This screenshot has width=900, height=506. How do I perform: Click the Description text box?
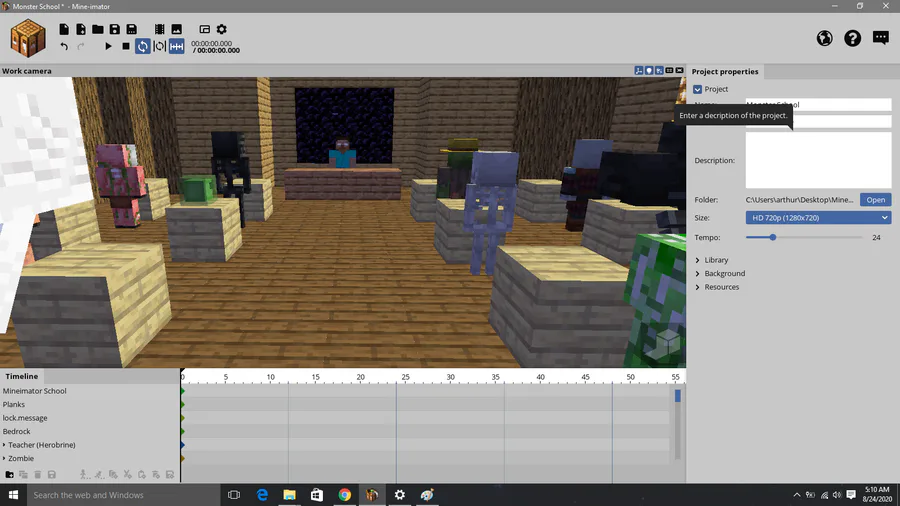pos(818,160)
